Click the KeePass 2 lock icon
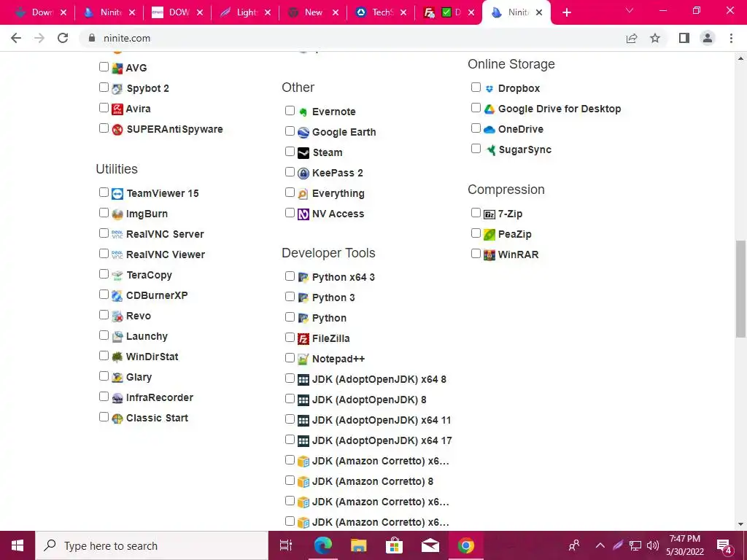 (303, 174)
